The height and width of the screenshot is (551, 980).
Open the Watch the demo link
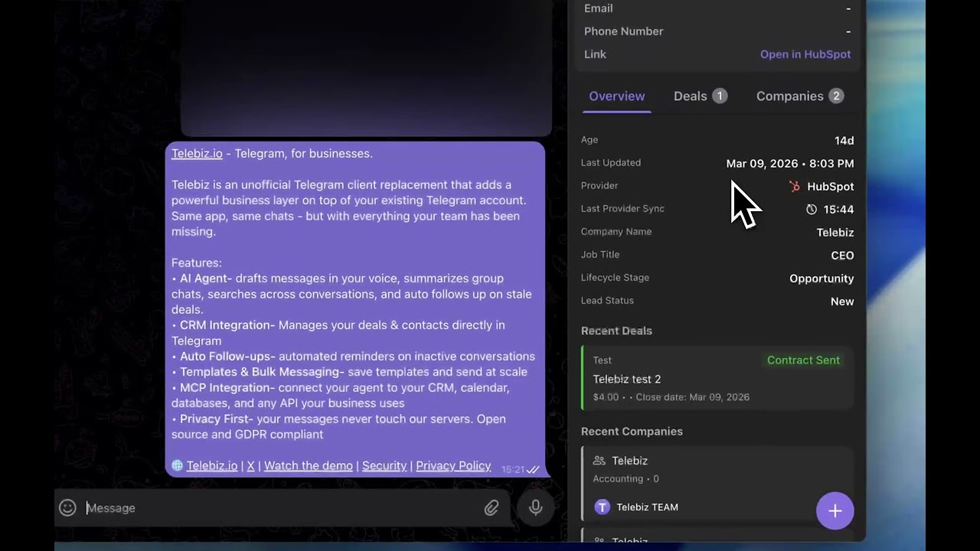[309, 465]
